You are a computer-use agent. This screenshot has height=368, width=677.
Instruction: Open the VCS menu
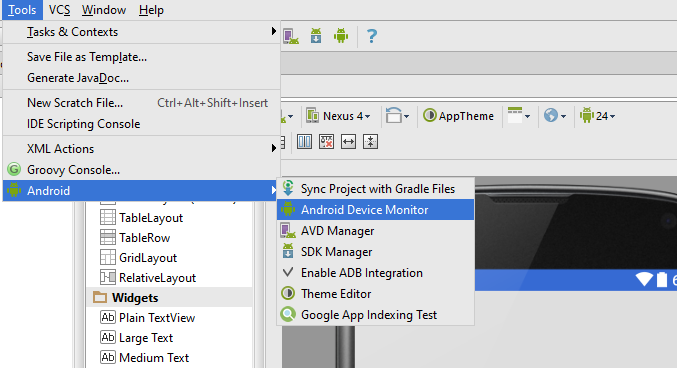tap(60, 10)
